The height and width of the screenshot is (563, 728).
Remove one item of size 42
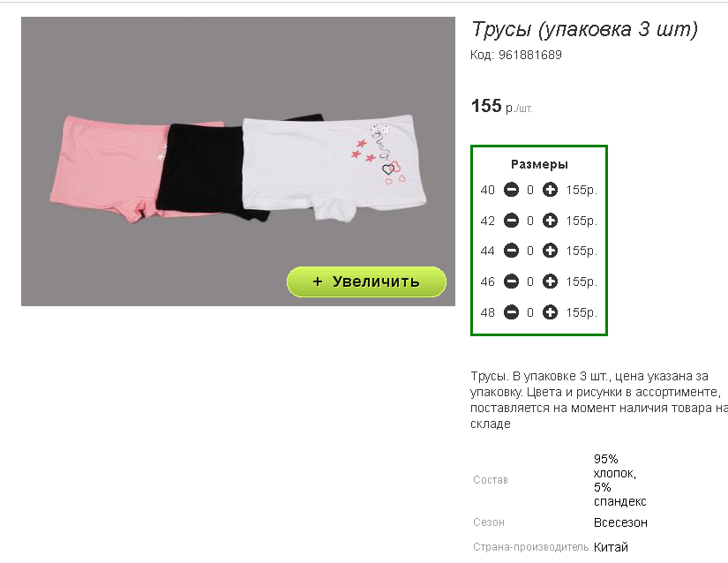(511, 221)
